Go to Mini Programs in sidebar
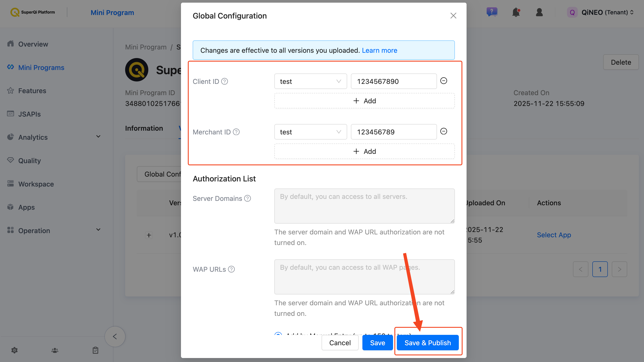 [x=41, y=68]
